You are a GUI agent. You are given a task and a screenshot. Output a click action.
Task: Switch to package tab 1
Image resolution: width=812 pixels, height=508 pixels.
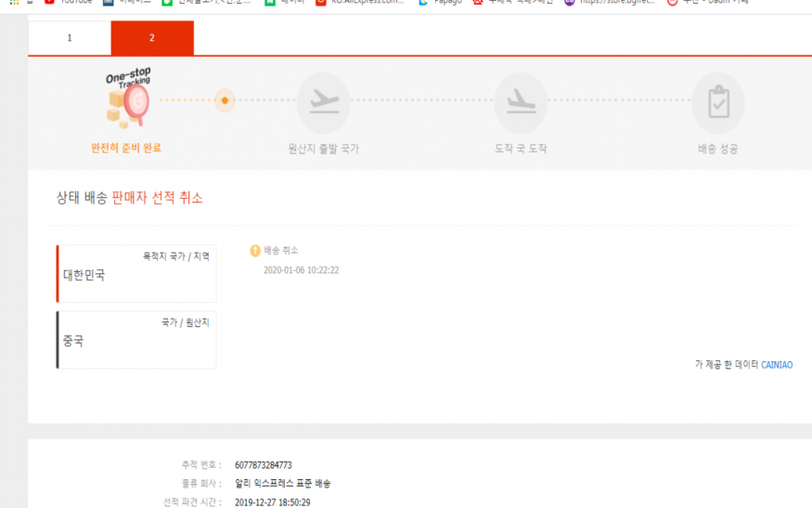point(70,38)
